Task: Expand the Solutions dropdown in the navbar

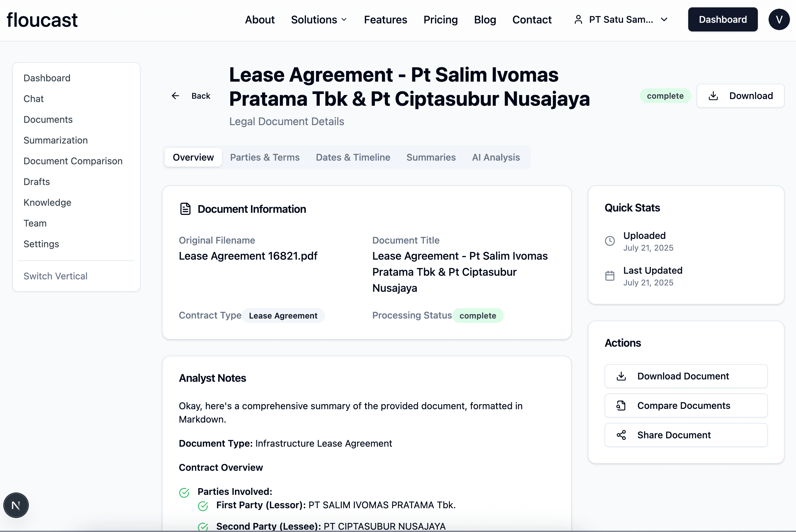Action: pos(318,19)
